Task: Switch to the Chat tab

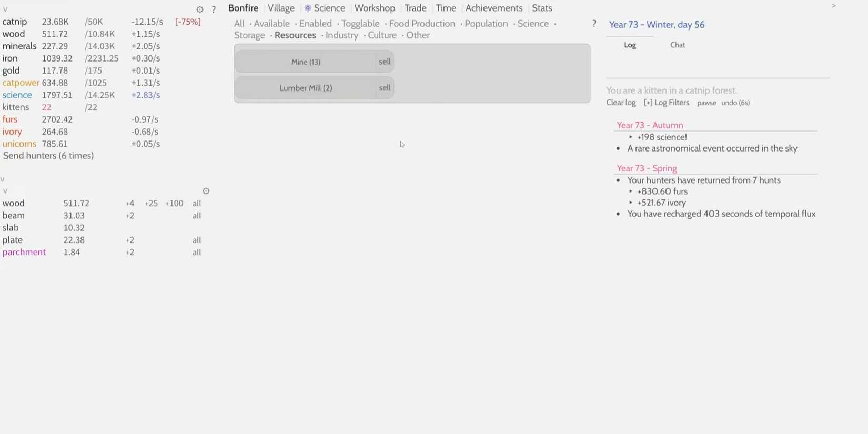Action: click(x=677, y=45)
